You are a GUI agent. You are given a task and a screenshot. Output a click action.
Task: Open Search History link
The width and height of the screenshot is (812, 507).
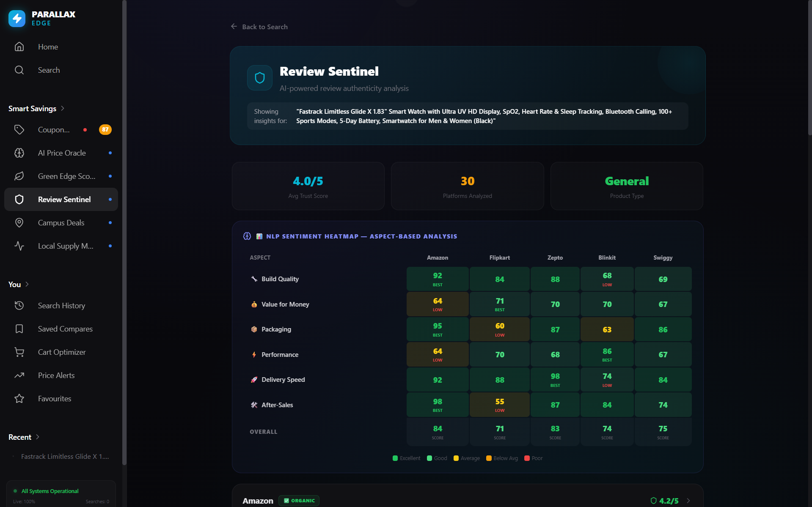point(61,305)
